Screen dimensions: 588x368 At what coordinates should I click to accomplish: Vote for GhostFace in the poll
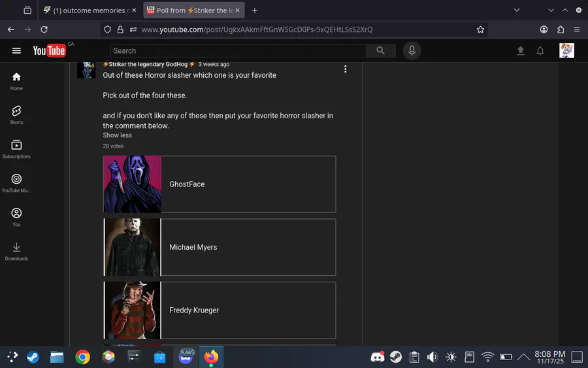pyautogui.click(x=220, y=184)
